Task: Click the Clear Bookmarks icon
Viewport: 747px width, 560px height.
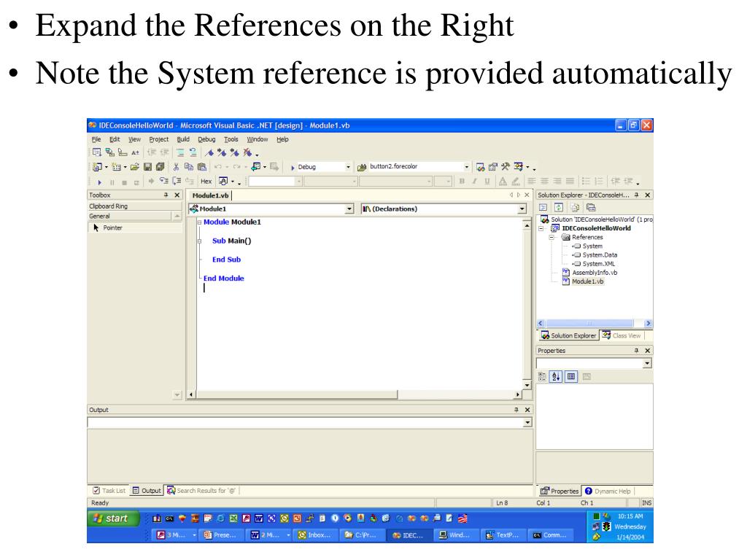Action: [x=247, y=153]
